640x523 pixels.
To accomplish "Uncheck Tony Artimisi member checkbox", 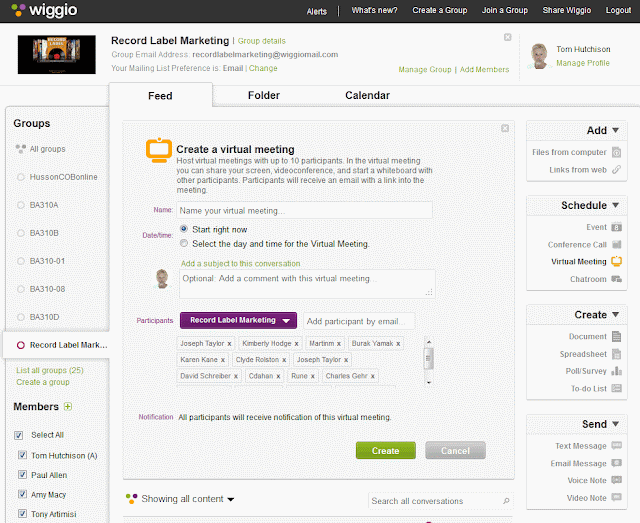I will (22, 514).
